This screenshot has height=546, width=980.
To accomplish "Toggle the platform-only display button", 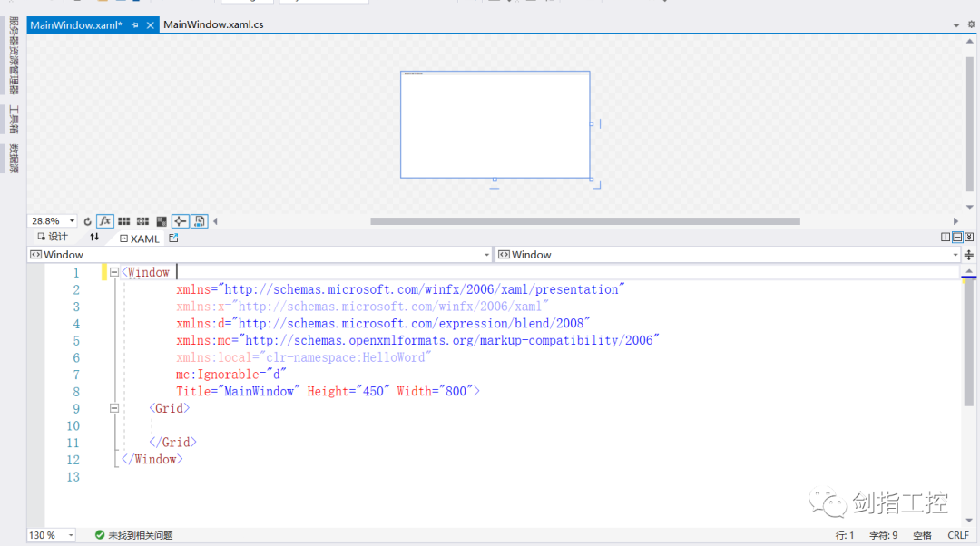I will click(x=200, y=221).
